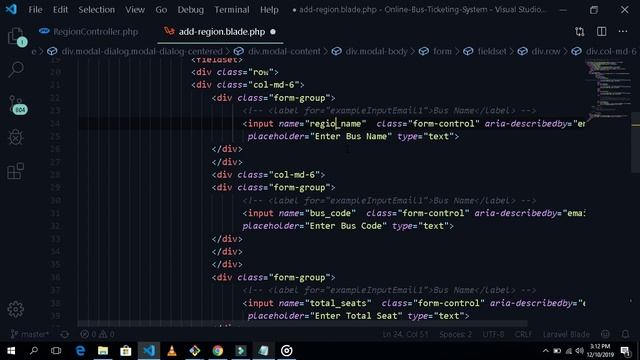640x360 pixels.
Task: Open the View menu
Action: click(x=135, y=9)
